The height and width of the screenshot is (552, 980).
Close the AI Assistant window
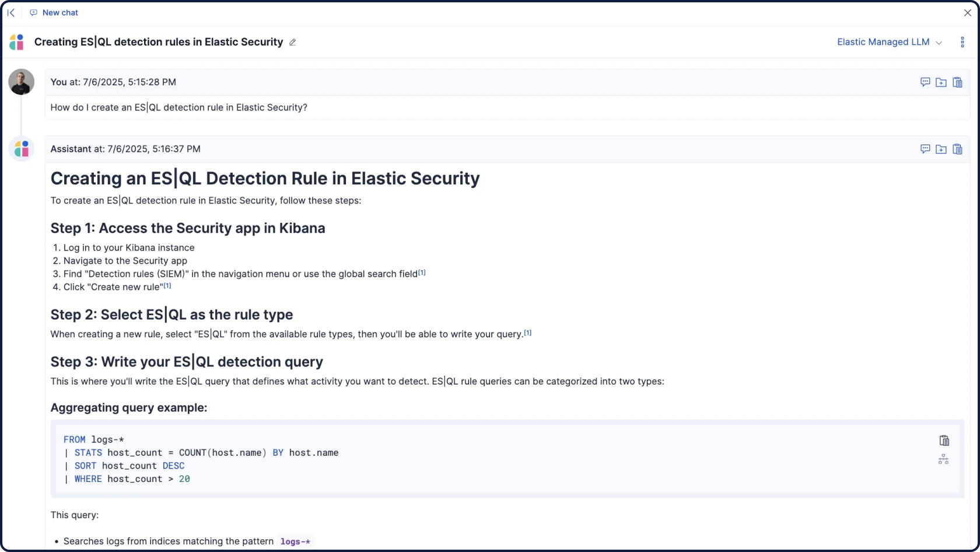[x=968, y=13]
